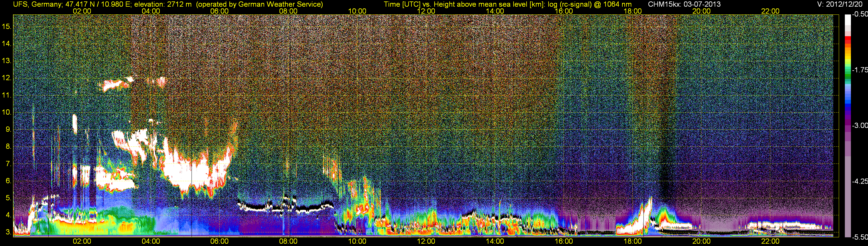This screenshot has height=246, width=868.
Task: Click the "18:00" label on the top time axis
Action: pos(632,11)
